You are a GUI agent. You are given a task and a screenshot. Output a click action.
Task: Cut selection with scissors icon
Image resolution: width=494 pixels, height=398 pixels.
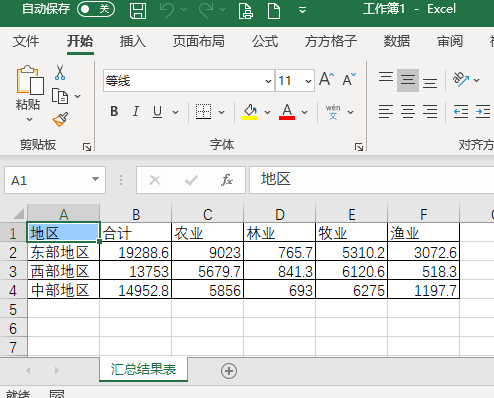60,72
